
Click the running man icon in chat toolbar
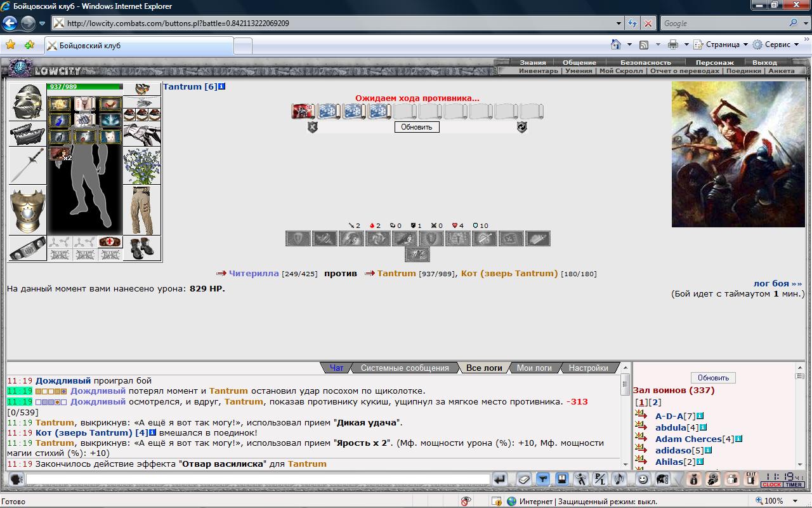click(581, 479)
